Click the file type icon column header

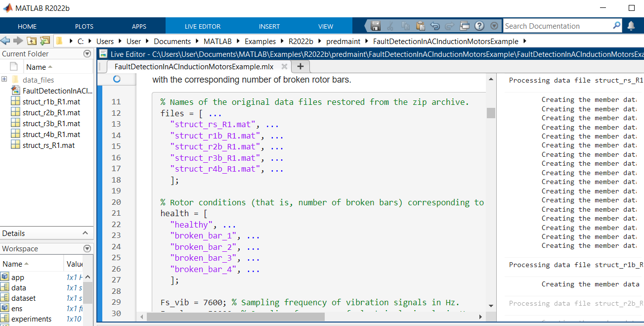click(x=14, y=67)
